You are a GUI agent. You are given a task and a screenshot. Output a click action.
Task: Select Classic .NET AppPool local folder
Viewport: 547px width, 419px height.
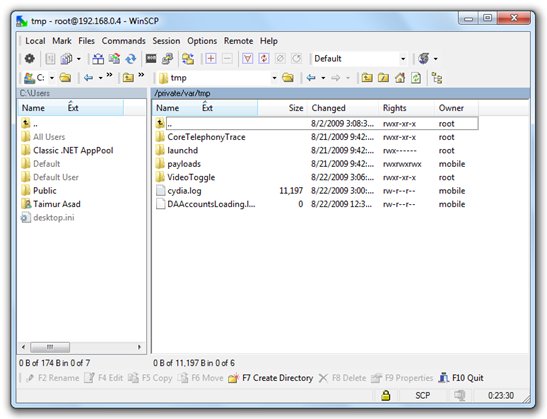coord(73,150)
